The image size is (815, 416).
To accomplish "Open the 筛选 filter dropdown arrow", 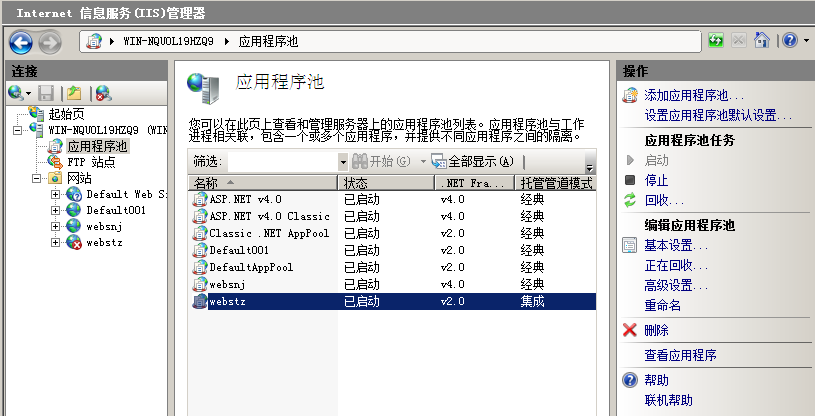I will tap(343, 162).
